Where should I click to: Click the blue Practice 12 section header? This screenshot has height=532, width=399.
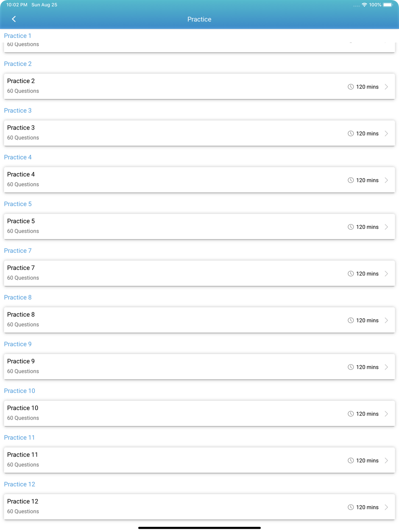click(20, 484)
